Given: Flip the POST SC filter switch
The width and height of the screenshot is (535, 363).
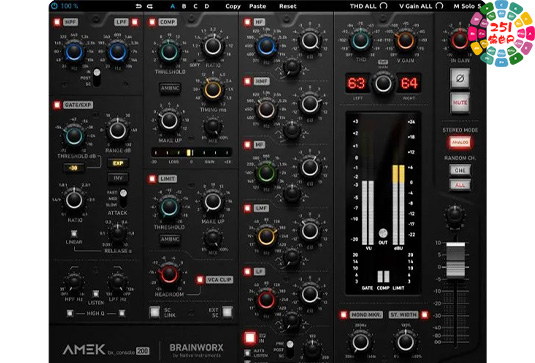Looking at the screenshot, I should point(97,77).
